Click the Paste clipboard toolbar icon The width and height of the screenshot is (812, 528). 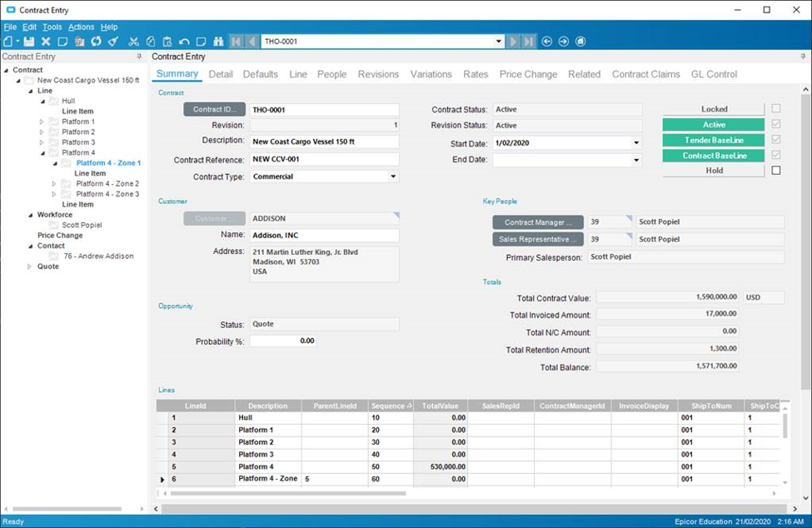click(167, 42)
